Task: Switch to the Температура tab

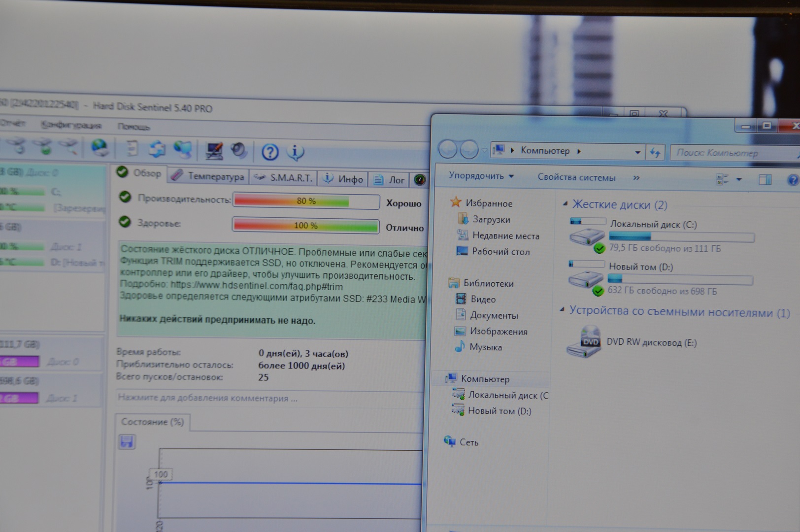Action: (209, 176)
